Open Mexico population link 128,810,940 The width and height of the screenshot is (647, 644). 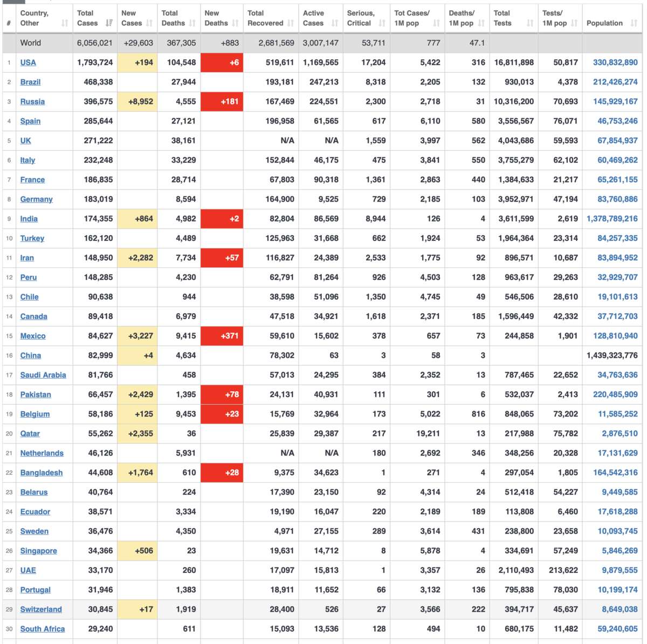615,336
